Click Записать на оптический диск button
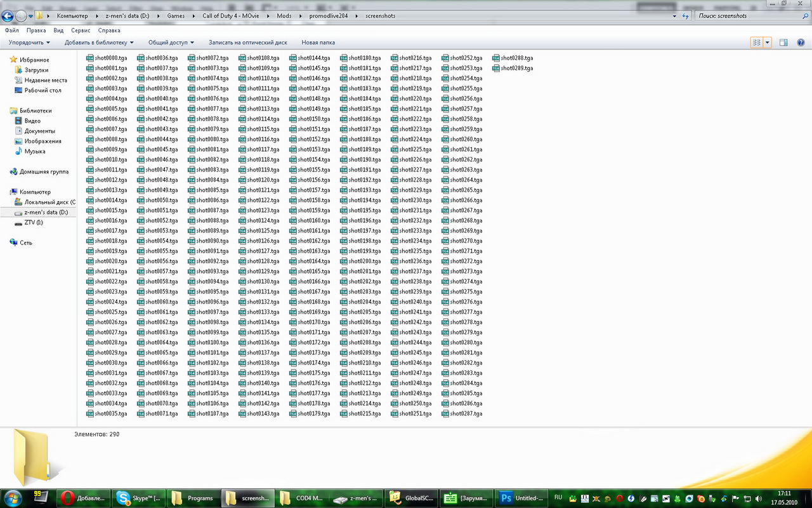Viewport: 812px width, 508px height. [x=248, y=43]
